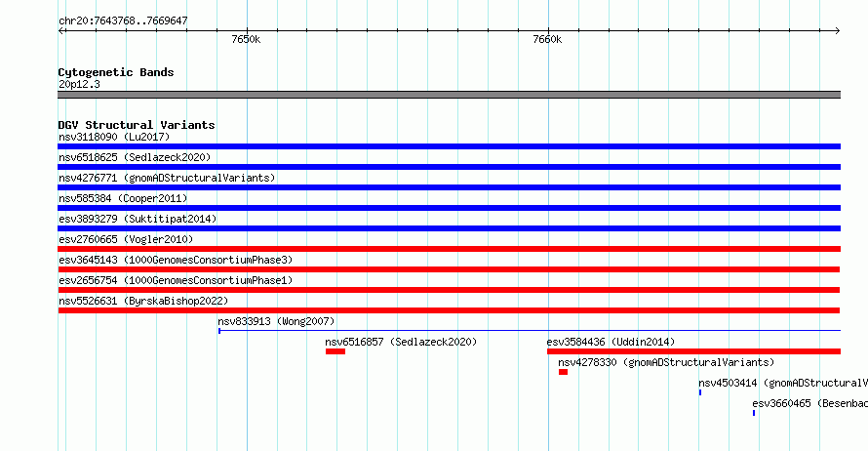Click the nsv3118090 (Lu2017) variant label
Screen dimensions: 868x451
coord(114,137)
